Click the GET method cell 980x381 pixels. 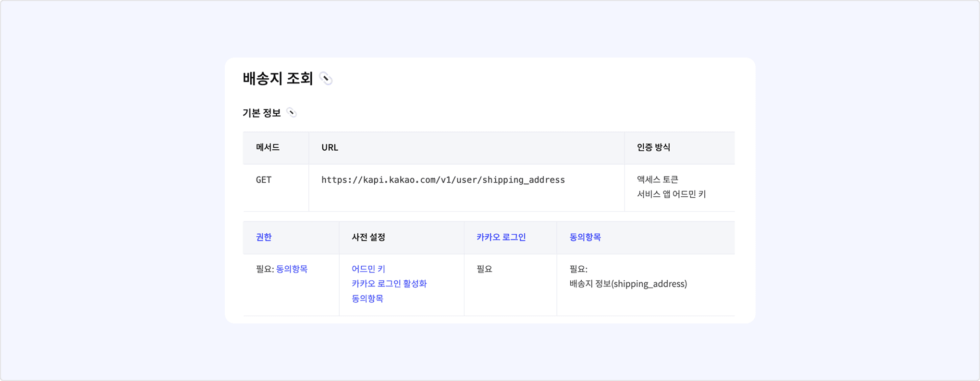tap(264, 180)
